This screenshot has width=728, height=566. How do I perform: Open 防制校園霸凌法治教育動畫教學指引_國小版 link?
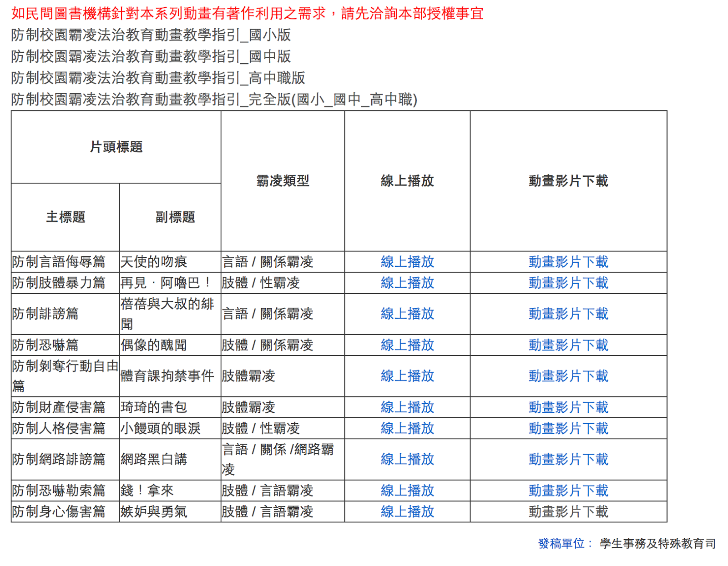point(151,35)
